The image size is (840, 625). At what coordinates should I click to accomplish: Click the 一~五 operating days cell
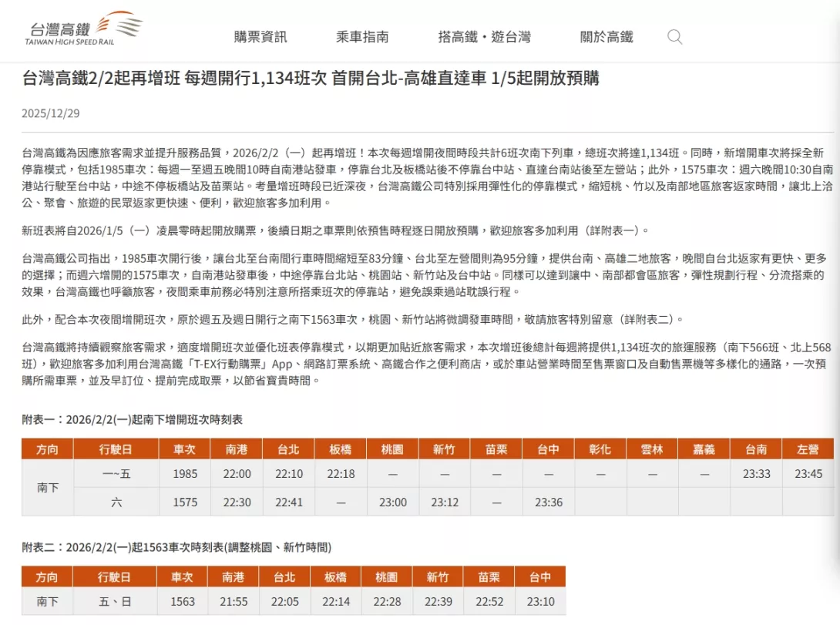116,474
